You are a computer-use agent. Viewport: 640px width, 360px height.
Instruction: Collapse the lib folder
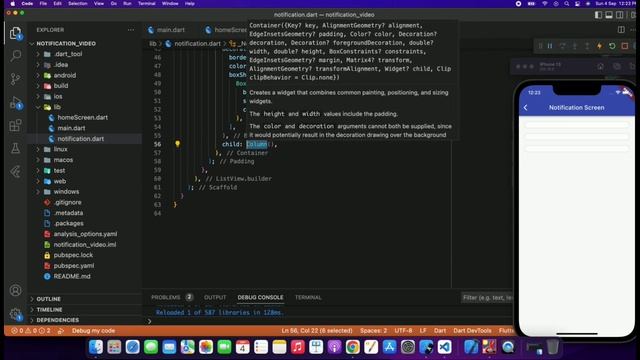coord(57,107)
